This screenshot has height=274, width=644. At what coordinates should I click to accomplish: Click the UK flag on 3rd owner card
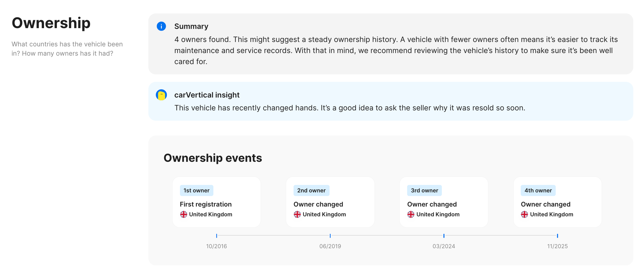click(411, 214)
